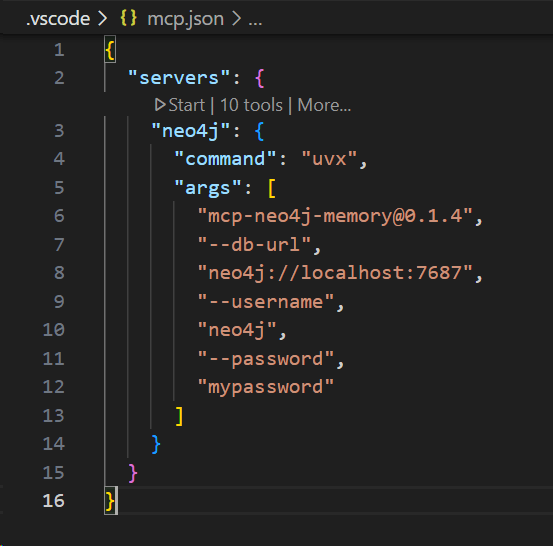The image size is (553, 546).
Task: Click the blue closing brace on line 14
Action: [x=156, y=444]
